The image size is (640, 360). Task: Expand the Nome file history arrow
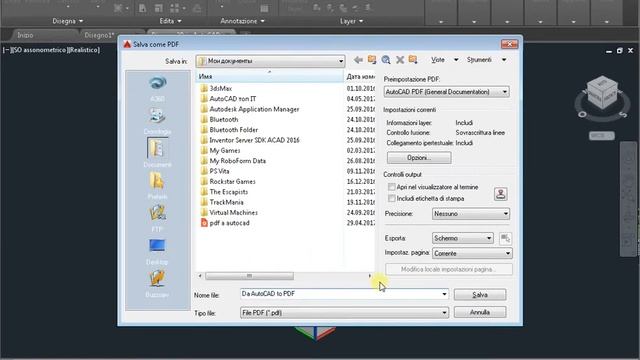coord(444,294)
